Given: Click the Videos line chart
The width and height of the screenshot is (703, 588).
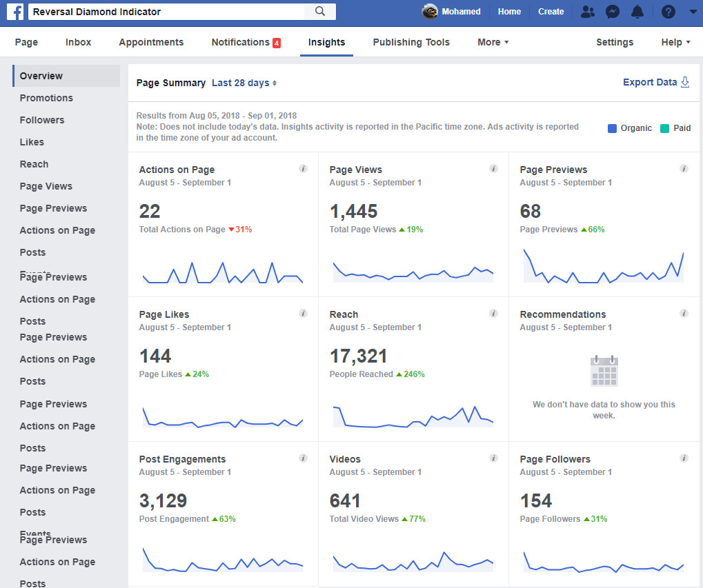Looking at the screenshot, I should click(413, 562).
